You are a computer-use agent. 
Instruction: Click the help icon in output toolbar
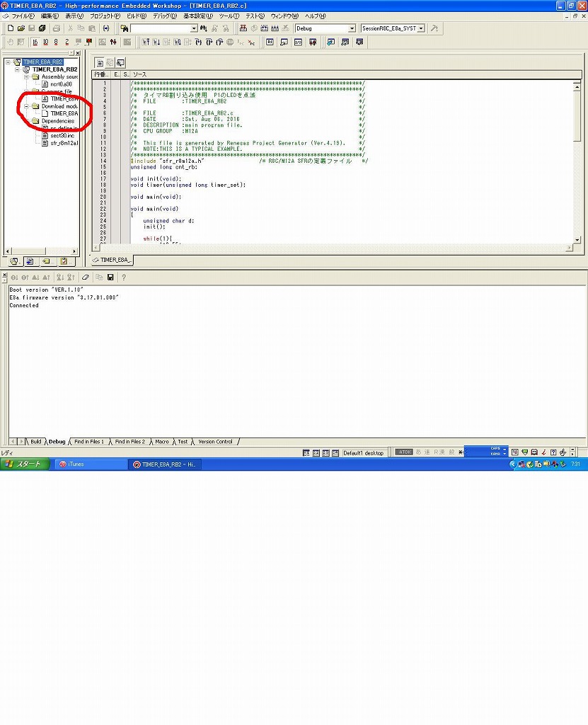click(x=124, y=277)
